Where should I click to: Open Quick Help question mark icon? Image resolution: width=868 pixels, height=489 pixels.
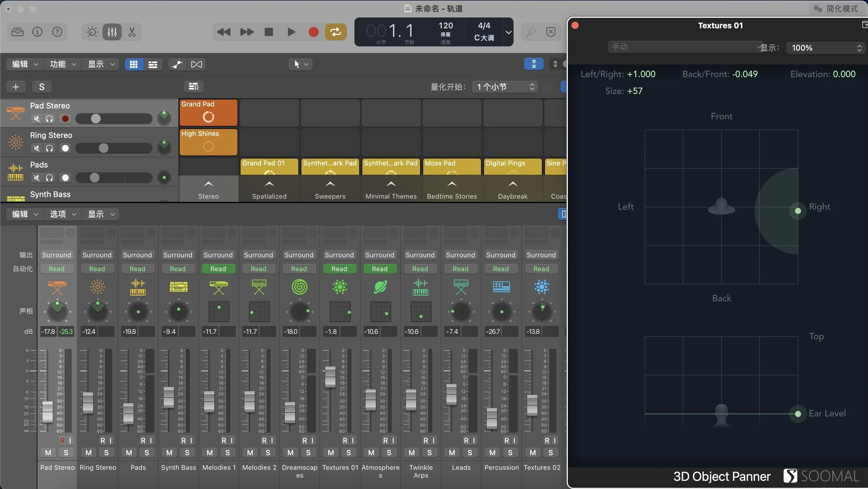57,32
